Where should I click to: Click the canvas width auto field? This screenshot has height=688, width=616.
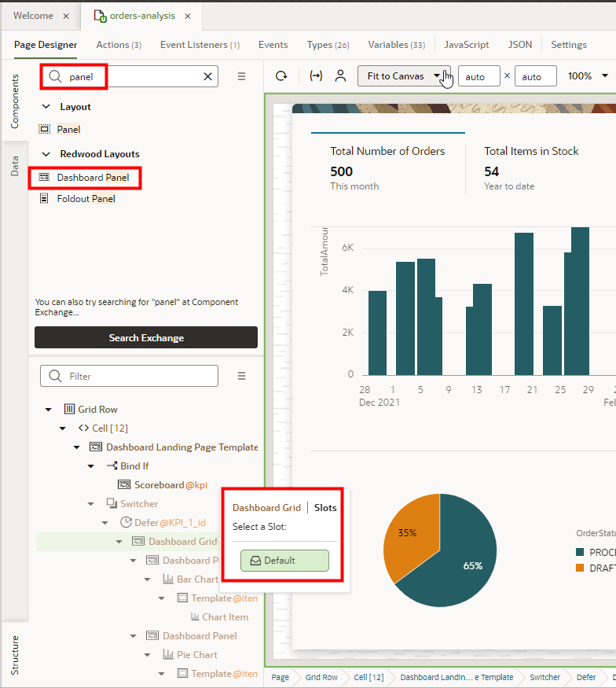[x=478, y=76]
